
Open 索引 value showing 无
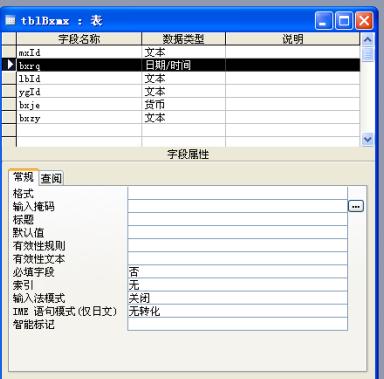click(237, 285)
